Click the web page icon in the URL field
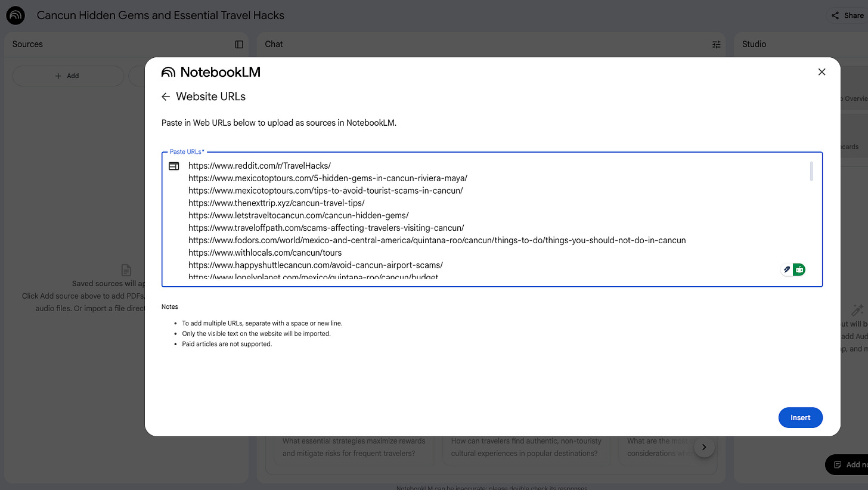This screenshot has height=490, width=868. tap(174, 166)
